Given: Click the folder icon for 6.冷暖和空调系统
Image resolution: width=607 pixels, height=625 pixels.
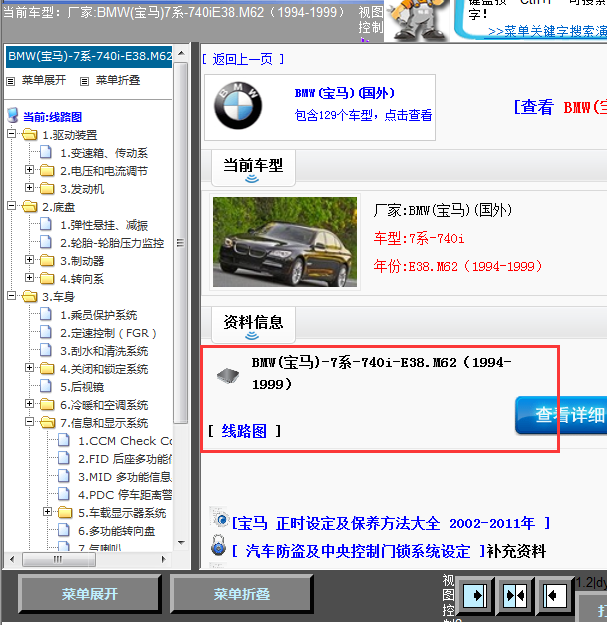Looking at the screenshot, I should (47, 405).
